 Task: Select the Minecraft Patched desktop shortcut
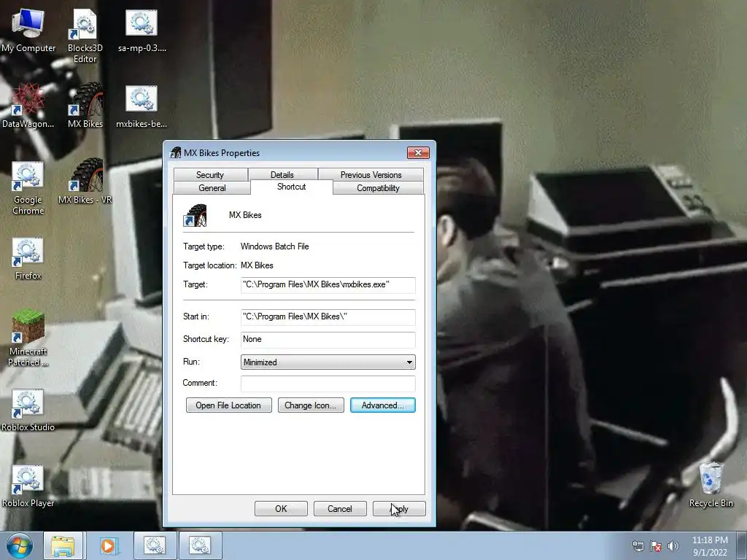pos(28,339)
